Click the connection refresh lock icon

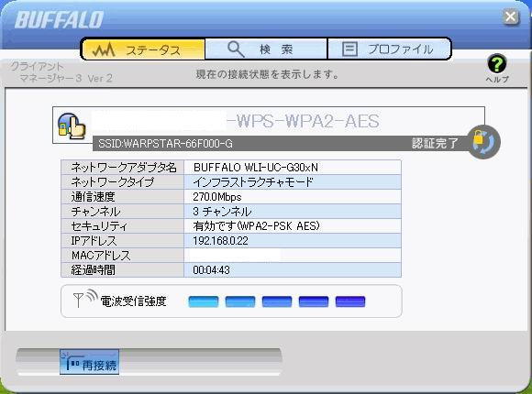pyautogui.click(x=483, y=142)
